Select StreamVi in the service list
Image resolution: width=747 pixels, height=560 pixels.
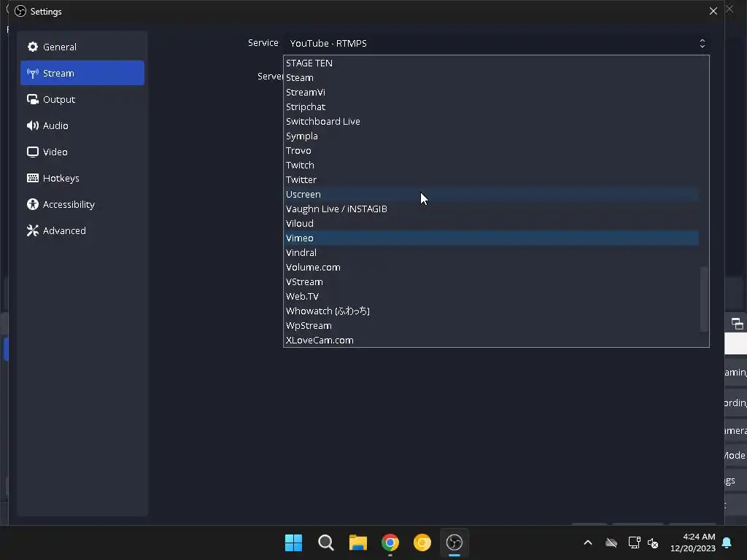pos(492,92)
